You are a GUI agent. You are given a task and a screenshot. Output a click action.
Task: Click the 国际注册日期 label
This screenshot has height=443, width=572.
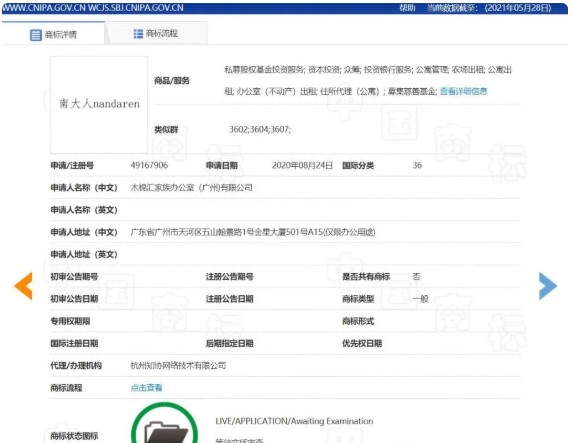(x=74, y=343)
